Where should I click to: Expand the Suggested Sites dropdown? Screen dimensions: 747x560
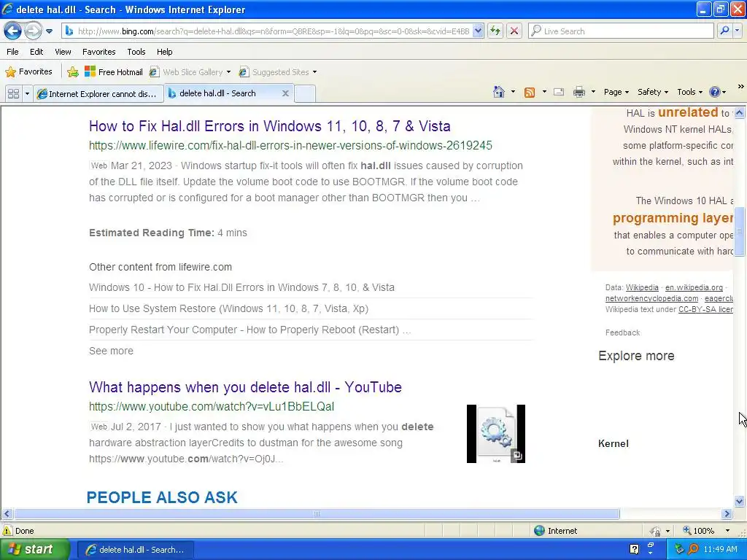pos(314,72)
